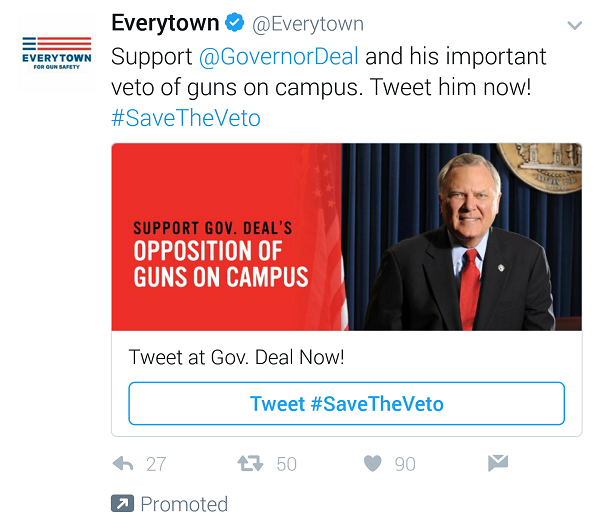This screenshot has height=527, width=600.
Task: Open the #SaveTheVeto hashtag in tweet text
Action: click(186, 117)
